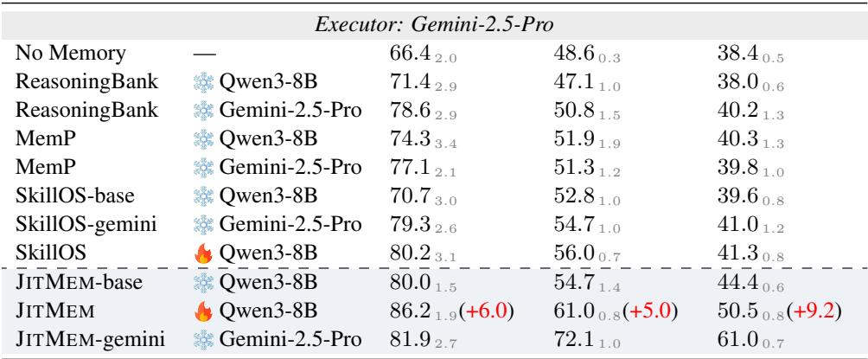Image resolution: width=868 pixels, height=359 pixels.
Task: Click the snowflake icon in SkillOS-gemini row
Action: (203, 224)
